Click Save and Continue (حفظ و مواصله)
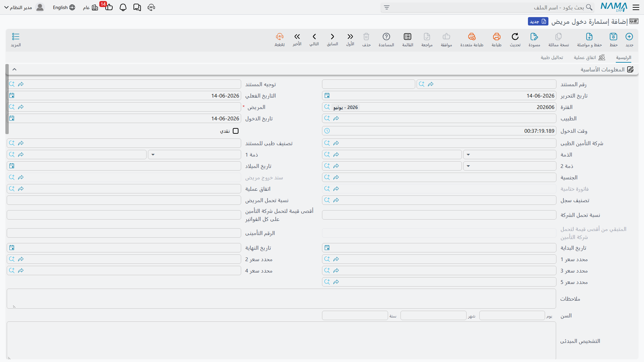The image size is (644, 362). click(589, 40)
